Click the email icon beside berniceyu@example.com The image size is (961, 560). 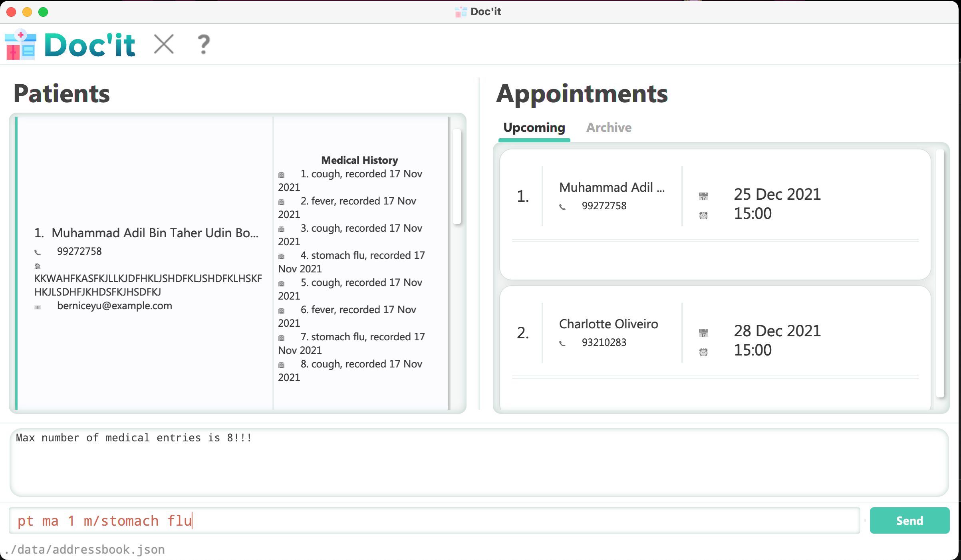(38, 307)
